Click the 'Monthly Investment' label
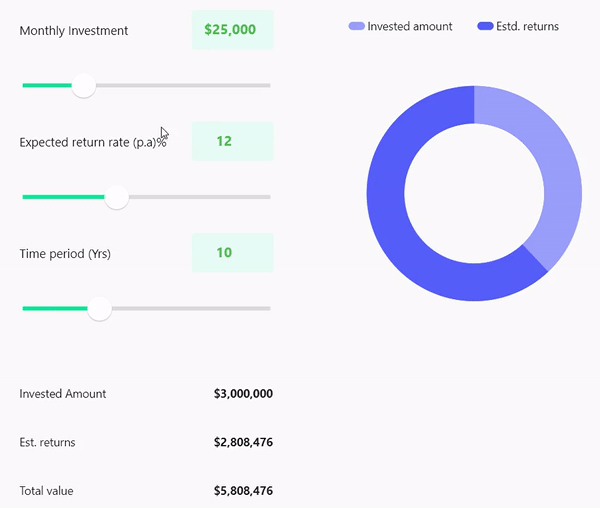The width and height of the screenshot is (600, 508). [74, 31]
